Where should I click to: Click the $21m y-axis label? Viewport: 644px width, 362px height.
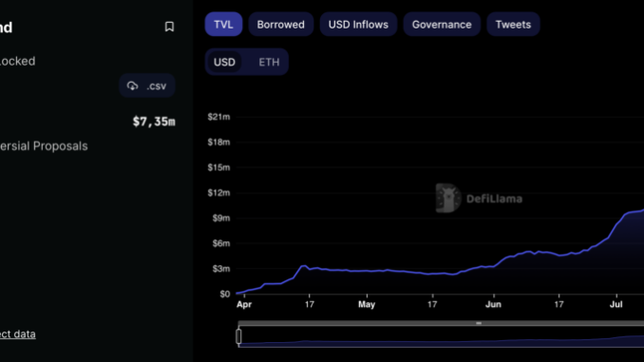(x=218, y=117)
